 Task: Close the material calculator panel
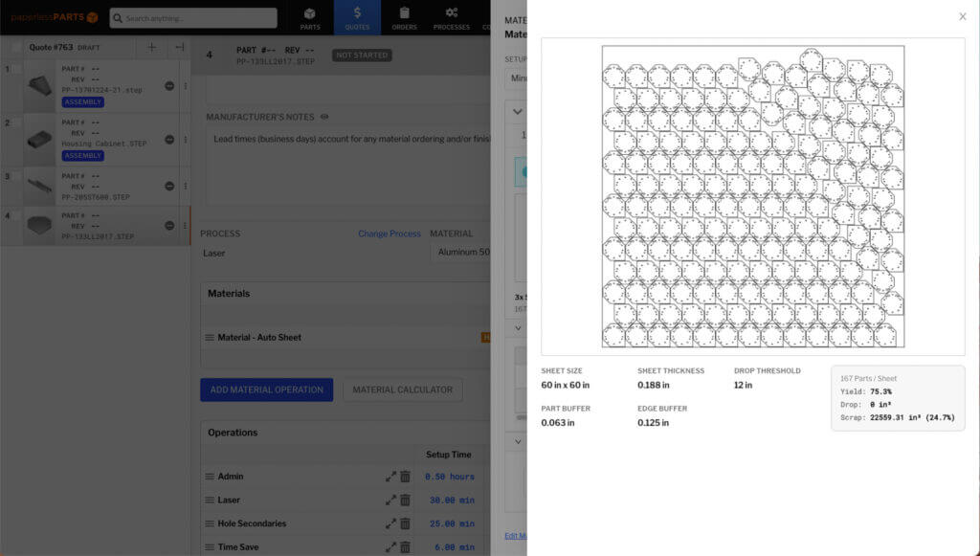point(962,16)
